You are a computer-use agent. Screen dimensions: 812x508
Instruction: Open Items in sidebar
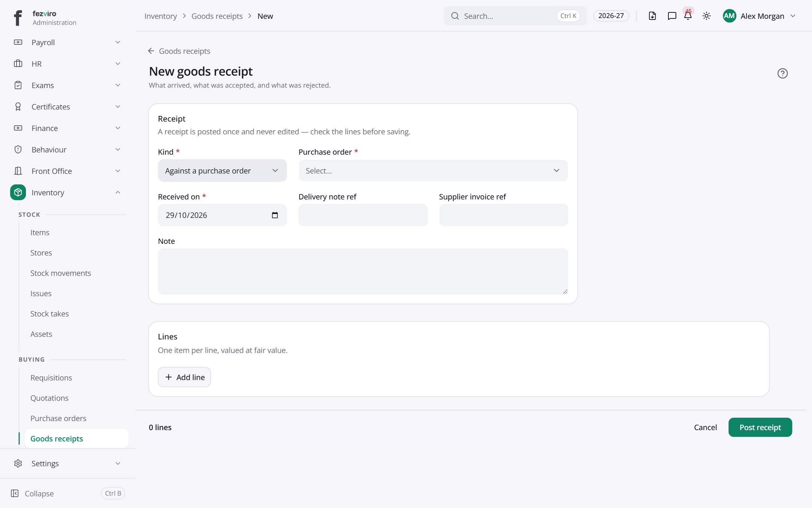click(40, 233)
